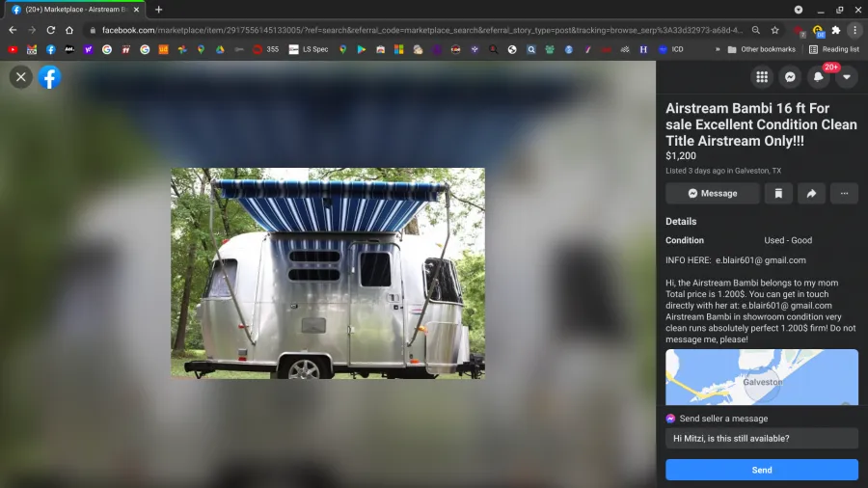Open the Google Drive bookmark

point(220,49)
